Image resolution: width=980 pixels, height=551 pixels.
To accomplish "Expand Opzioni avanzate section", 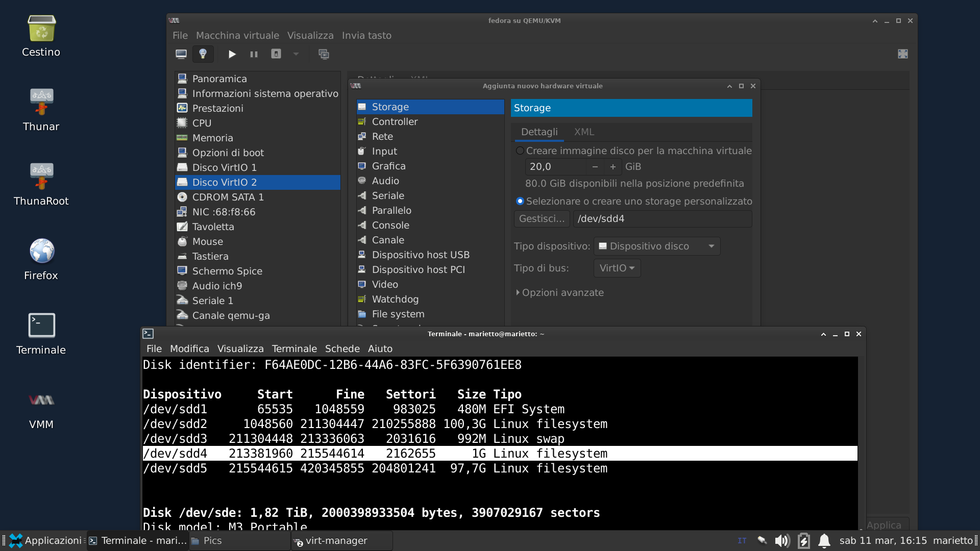I will point(560,293).
